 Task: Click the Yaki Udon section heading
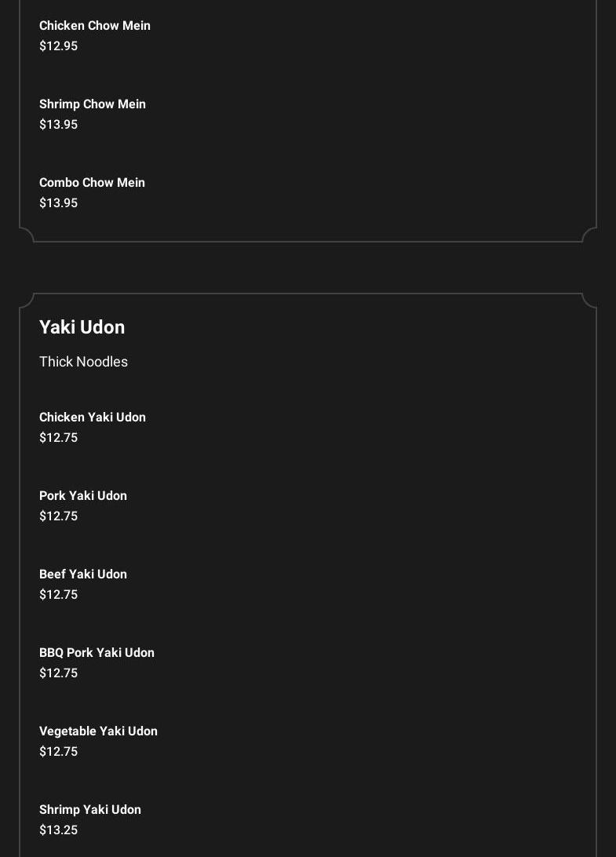(x=82, y=327)
